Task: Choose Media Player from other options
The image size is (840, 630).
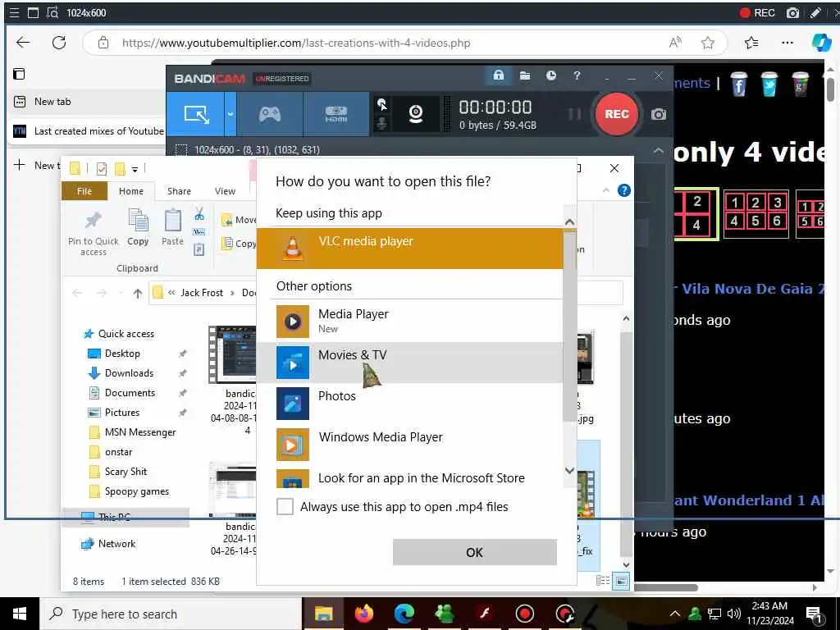Action: pyautogui.click(x=410, y=321)
